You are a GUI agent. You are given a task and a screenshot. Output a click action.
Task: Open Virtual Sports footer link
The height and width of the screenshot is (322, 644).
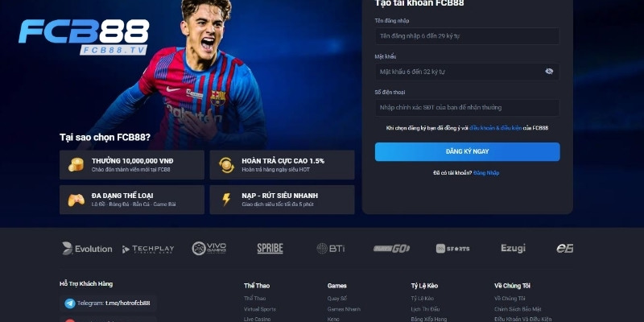[259, 309]
